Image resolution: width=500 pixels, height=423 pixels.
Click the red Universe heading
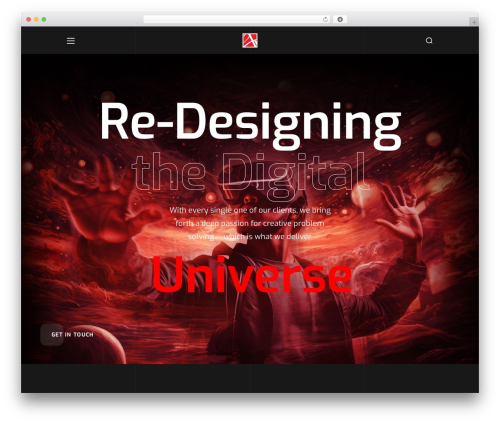tap(252, 275)
